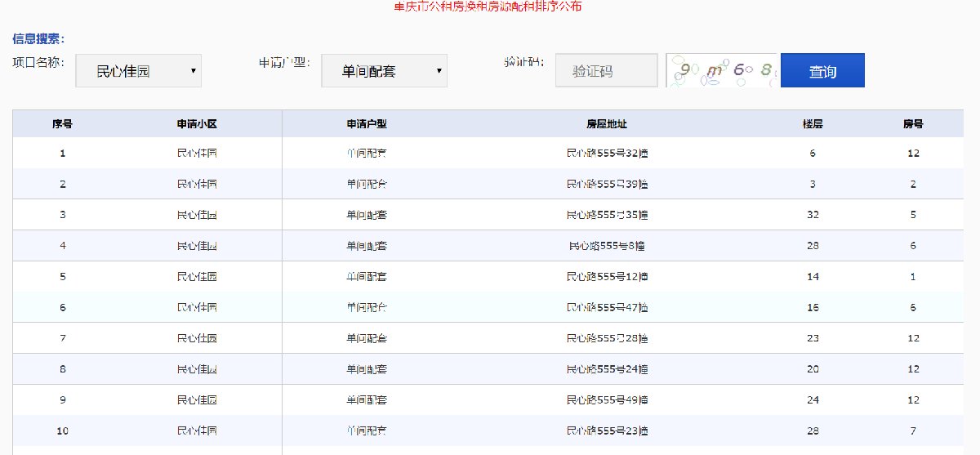The height and width of the screenshot is (455, 980).
Task: Select the 房号 column header
Action: (913, 124)
